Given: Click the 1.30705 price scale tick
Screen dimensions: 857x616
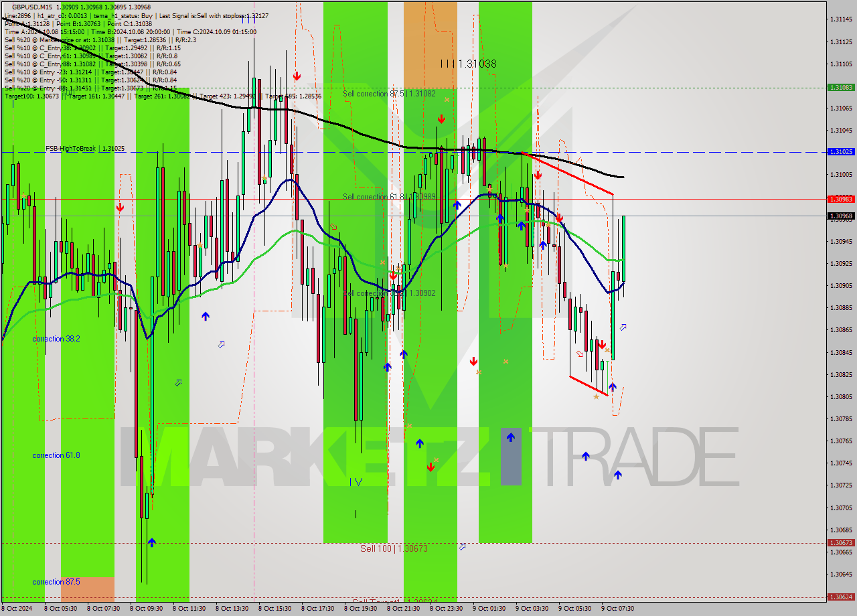Looking at the screenshot, I should [x=841, y=508].
